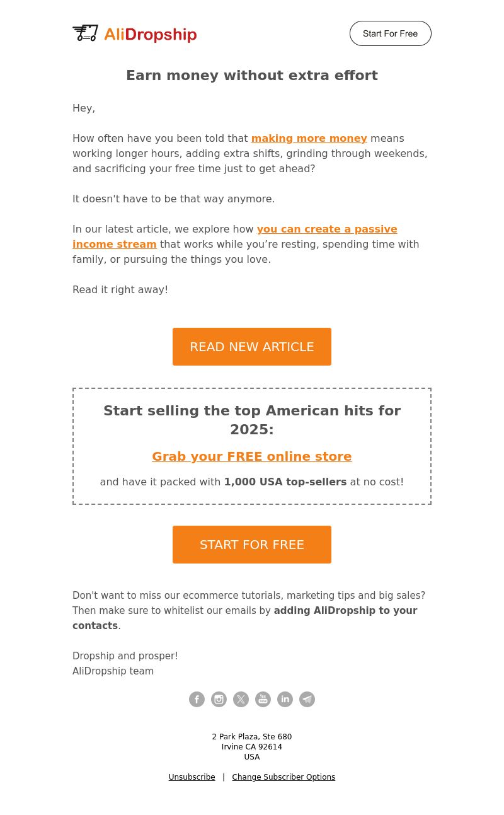Click the "Earn money without extra effort" headline
The width and height of the screenshot is (504, 815).
point(252,76)
